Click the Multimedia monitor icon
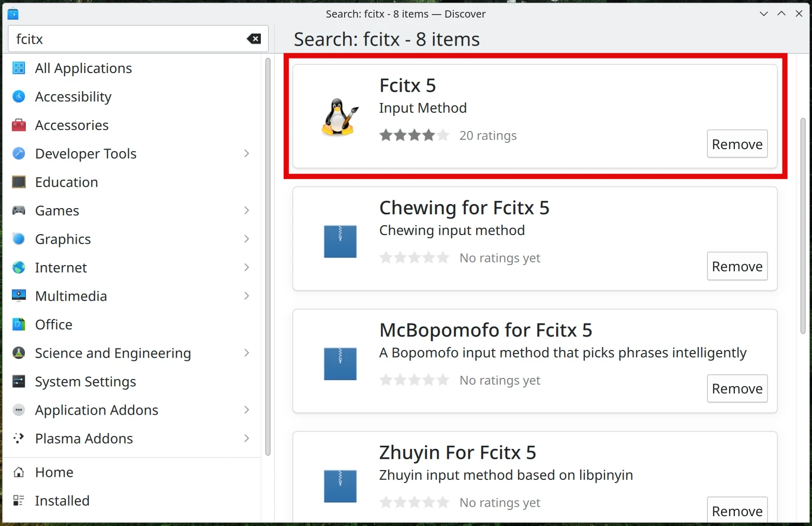The width and height of the screenshot is (812, 526). [19, 296]
